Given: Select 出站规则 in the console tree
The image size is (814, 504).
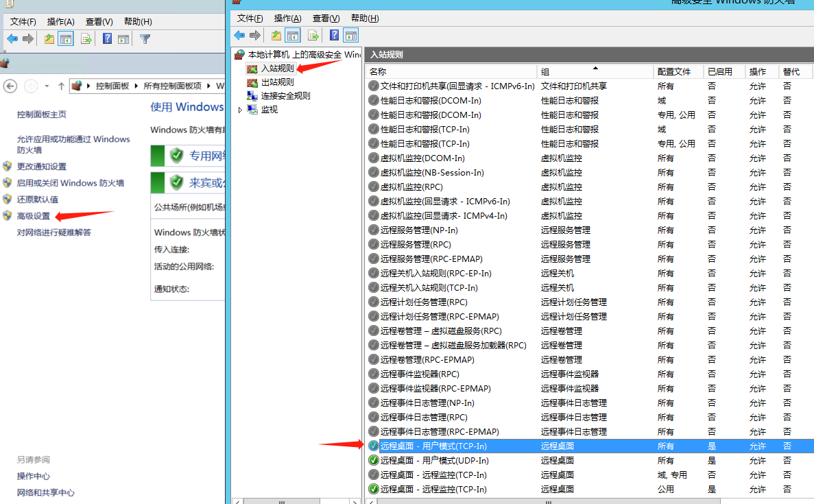Looking at the screenshot, I should [x=277, y=82].
